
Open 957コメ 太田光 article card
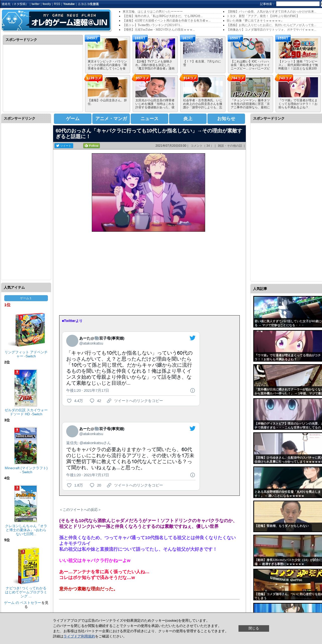[x=155, y=93]
